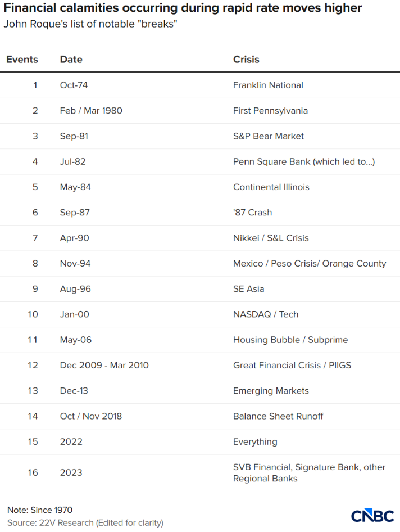Select the Continental Illinois row

coord(200,187)
